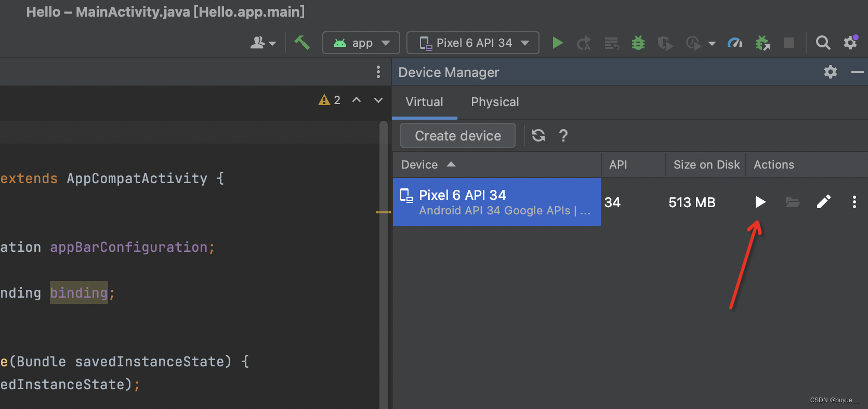The width and height of the screenshot is (868, 409).
Task: Click the Apply Code Changes icon
Action: [612, 43]
